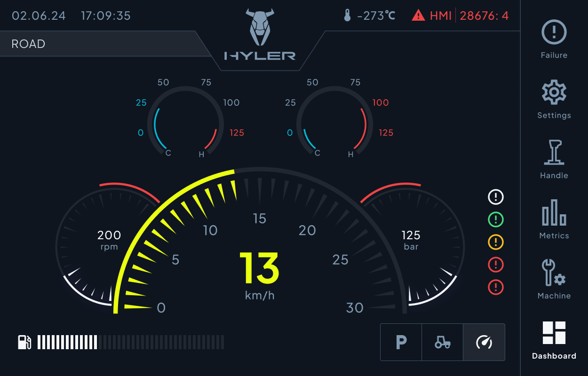
Task: Click the Settings menu label
Action: tap(554, 115)
